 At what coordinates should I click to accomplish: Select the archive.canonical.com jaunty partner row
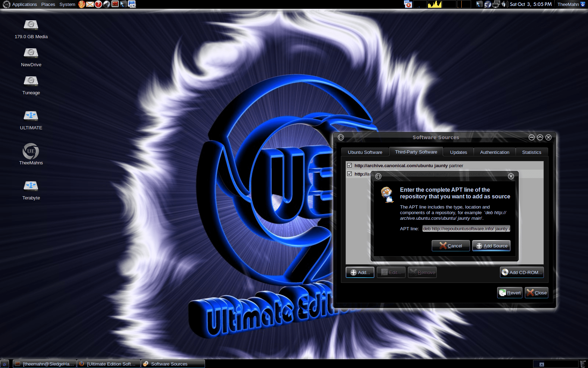[444, 165]
